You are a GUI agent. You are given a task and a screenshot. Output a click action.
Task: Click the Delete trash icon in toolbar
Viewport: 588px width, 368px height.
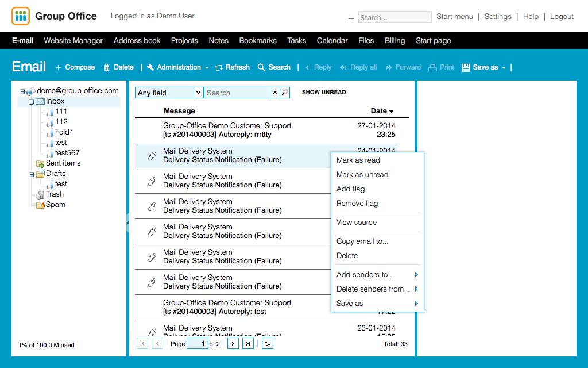(x=106, y=67)
